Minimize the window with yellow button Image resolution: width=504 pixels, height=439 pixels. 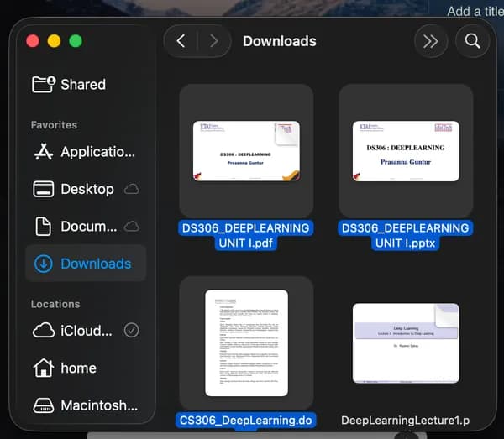pyautogui.click(x=54, y=41)
